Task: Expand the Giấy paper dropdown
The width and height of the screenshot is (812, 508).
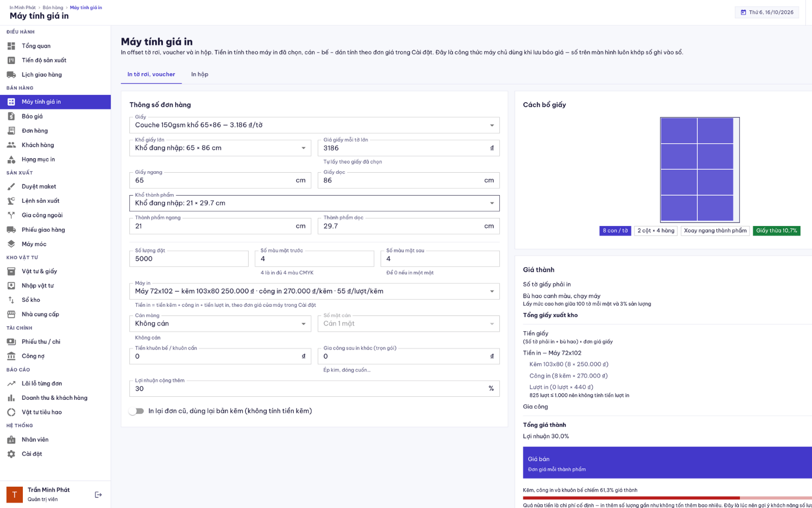Action: coord(315,125)
